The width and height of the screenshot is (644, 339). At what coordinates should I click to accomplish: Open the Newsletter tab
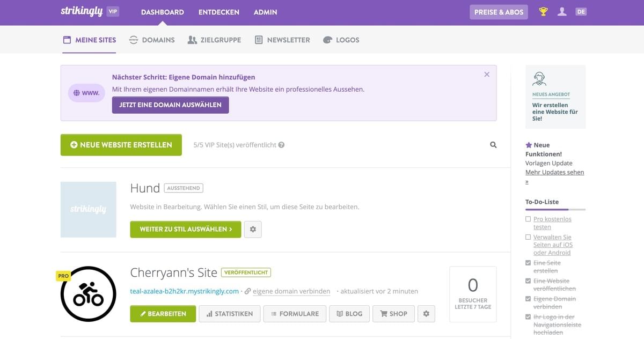pos(282,40)
